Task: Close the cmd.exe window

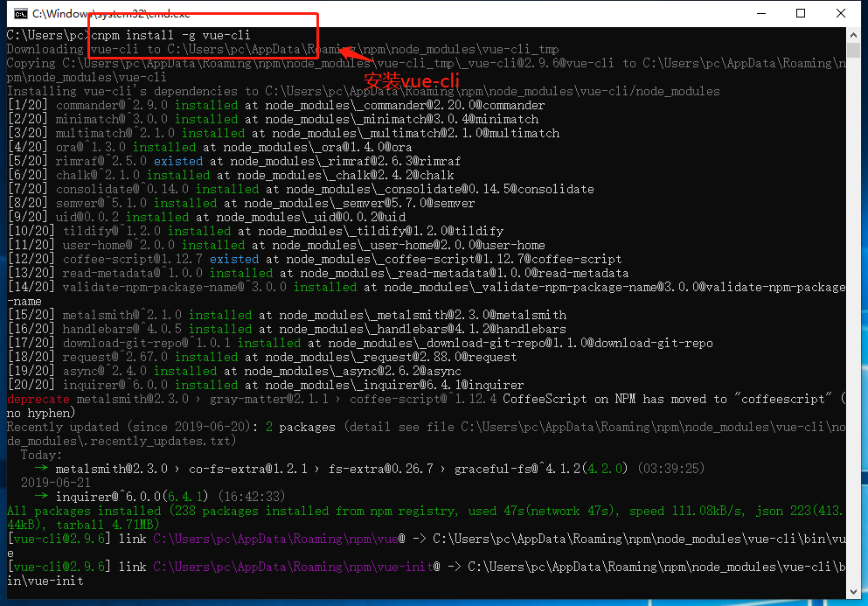Action: point(840,13)
